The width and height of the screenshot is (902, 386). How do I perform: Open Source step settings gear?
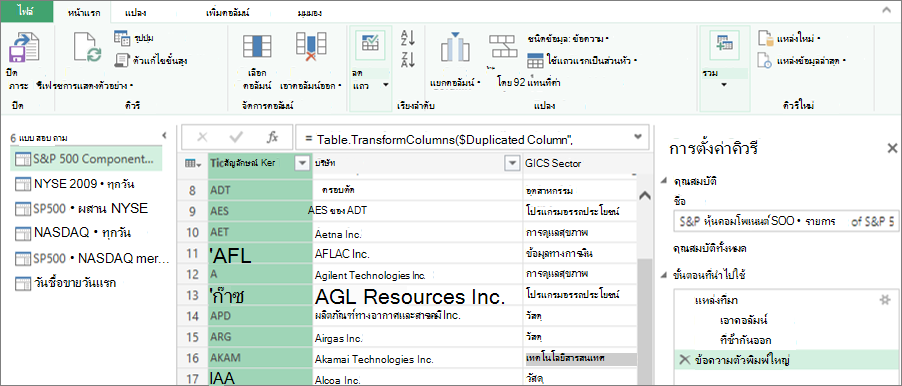(x=885, y=300)
